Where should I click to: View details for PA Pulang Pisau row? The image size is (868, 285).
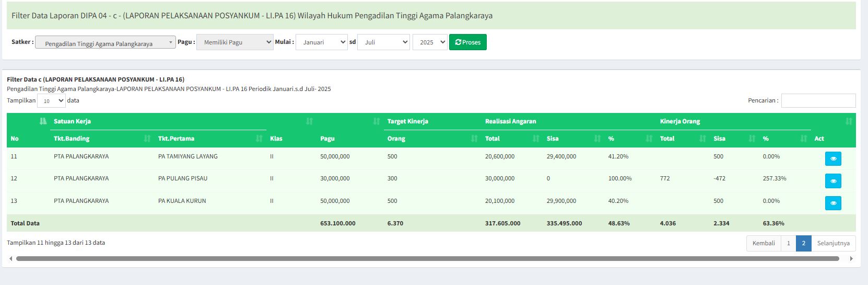[x=833, y=181]
